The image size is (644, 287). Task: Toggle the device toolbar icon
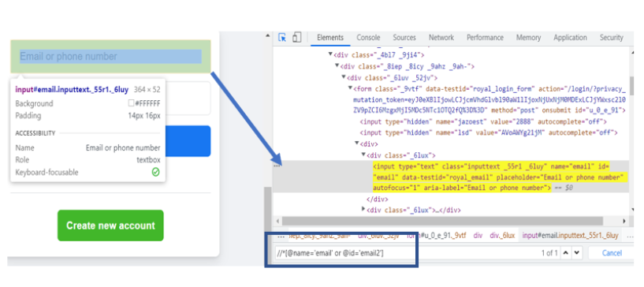click(x=296, y=37)
